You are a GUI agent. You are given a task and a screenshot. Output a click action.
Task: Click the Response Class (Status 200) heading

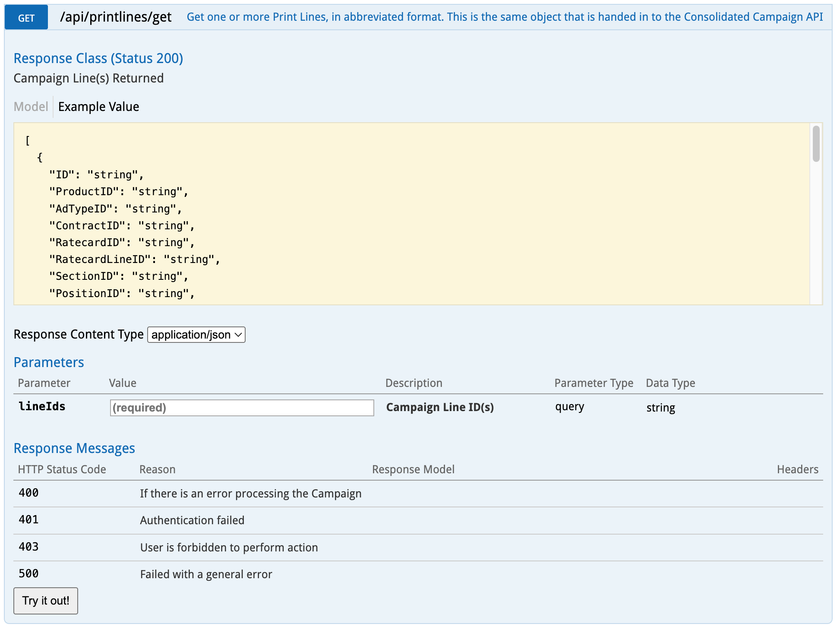pos(98,58)
